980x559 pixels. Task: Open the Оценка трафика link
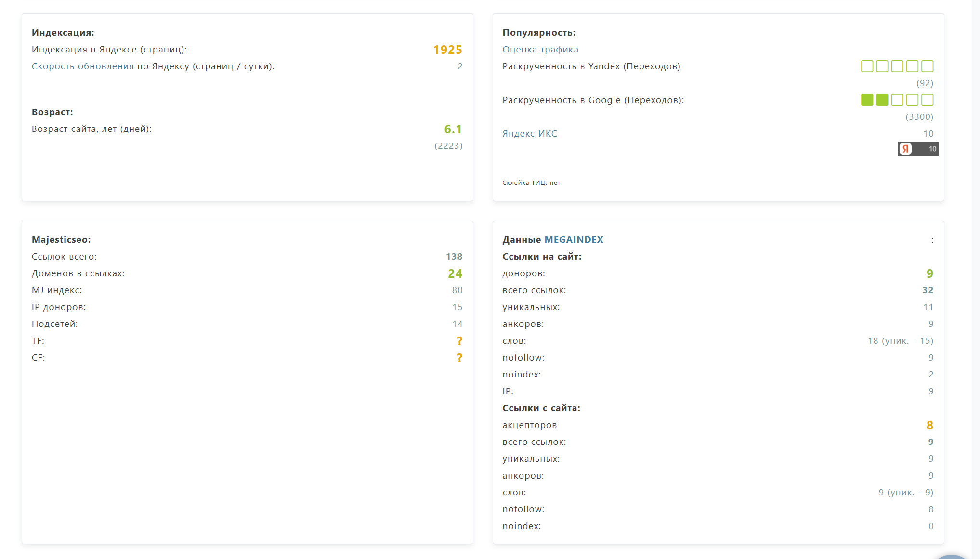(x=540, y=50)
